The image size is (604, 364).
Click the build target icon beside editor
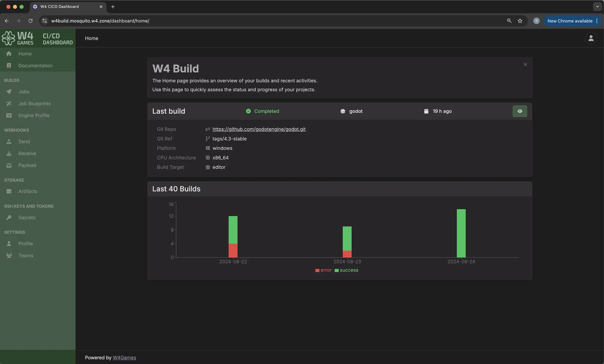point(208,167)
